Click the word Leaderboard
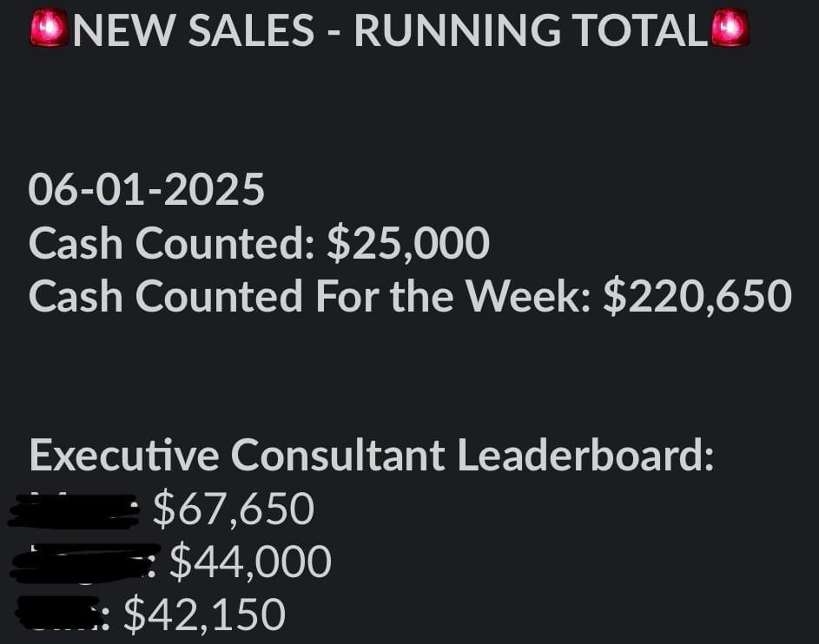 (585, 455)
